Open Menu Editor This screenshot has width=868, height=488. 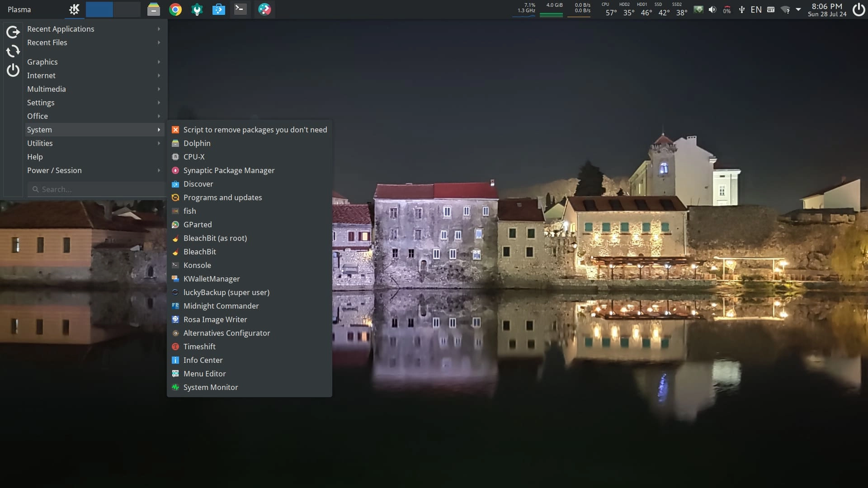(250, 374)
